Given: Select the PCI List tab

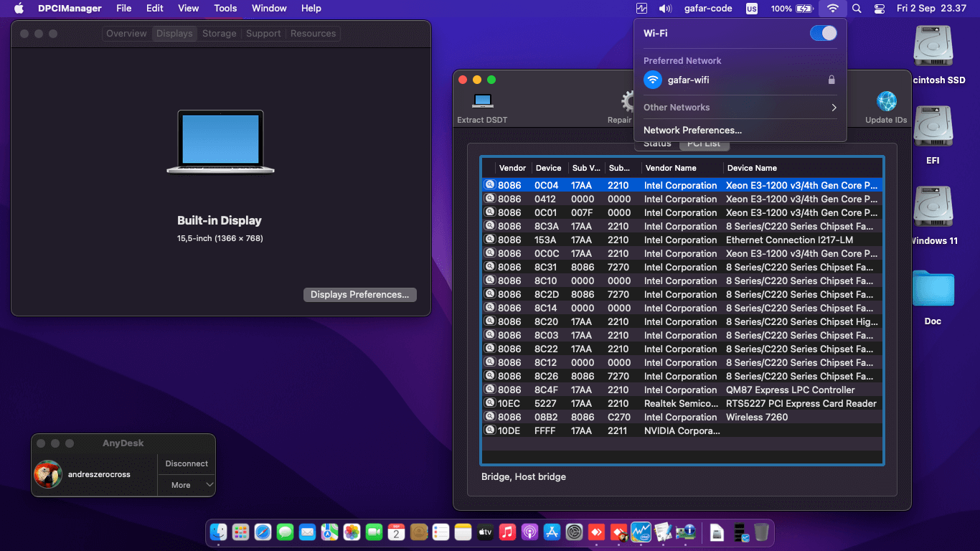Looking at the screenshot, I should point(704,143).
